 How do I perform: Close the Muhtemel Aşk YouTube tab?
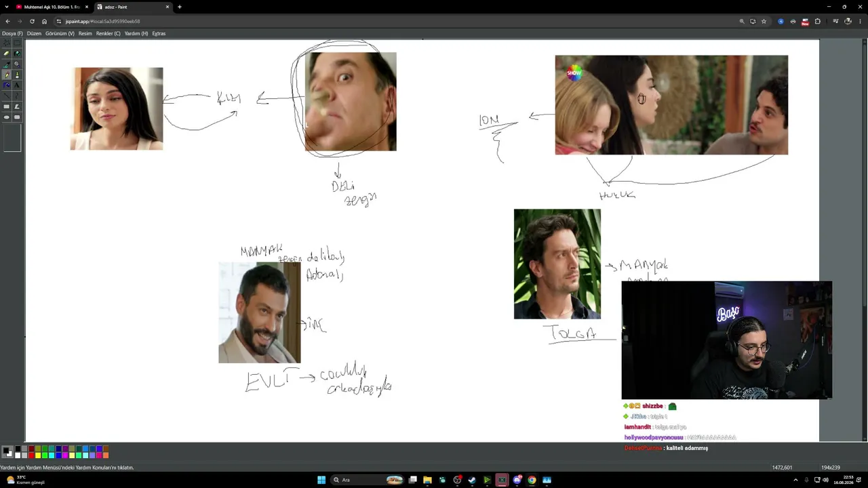click(x=87, y=7)
